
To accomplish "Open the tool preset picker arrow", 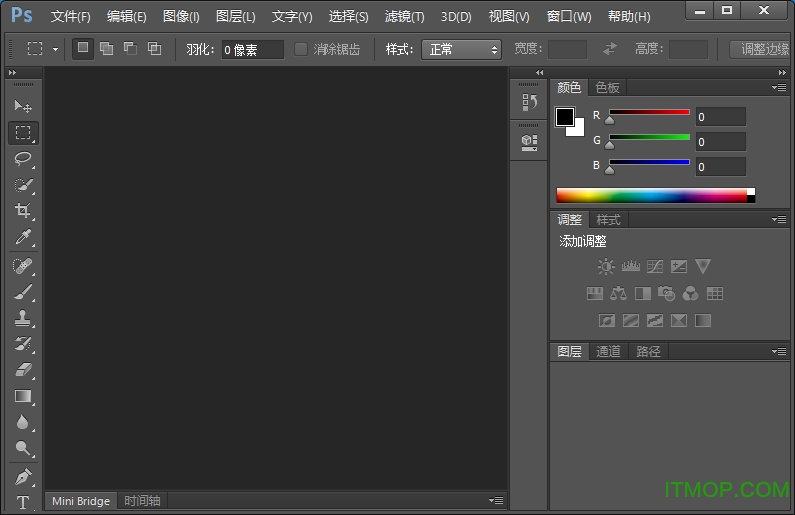I will point(55,49).
